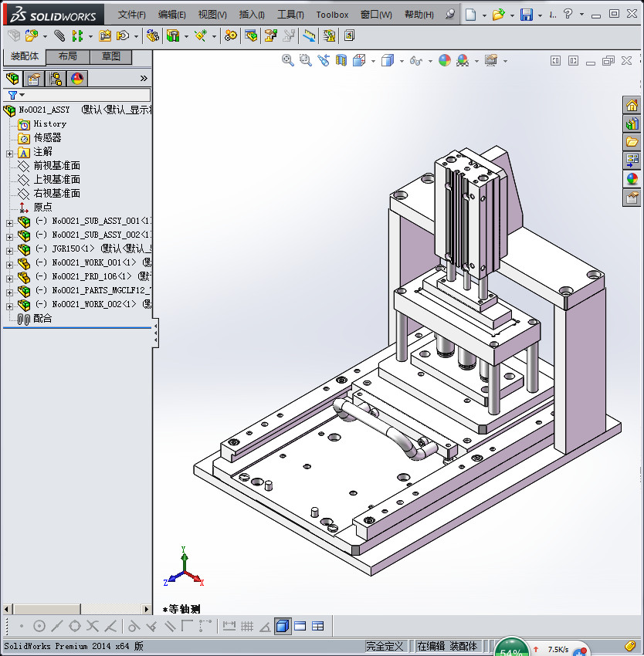
Task: Expand No0021_PRD_106 tree node
Action: point(9,279)
